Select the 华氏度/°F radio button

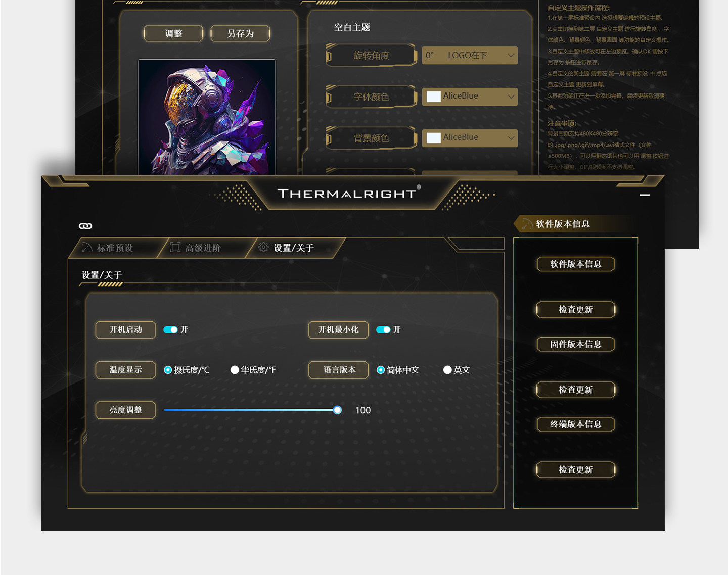(235, 370)
